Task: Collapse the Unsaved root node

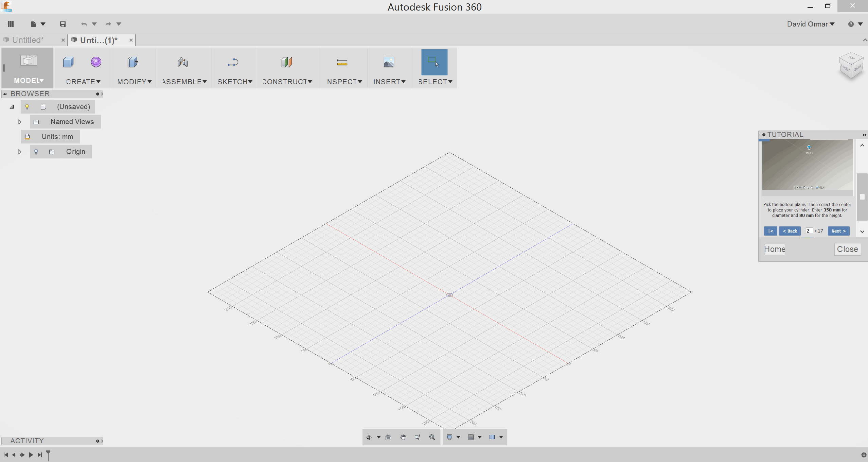Action: tap(12, 107)
